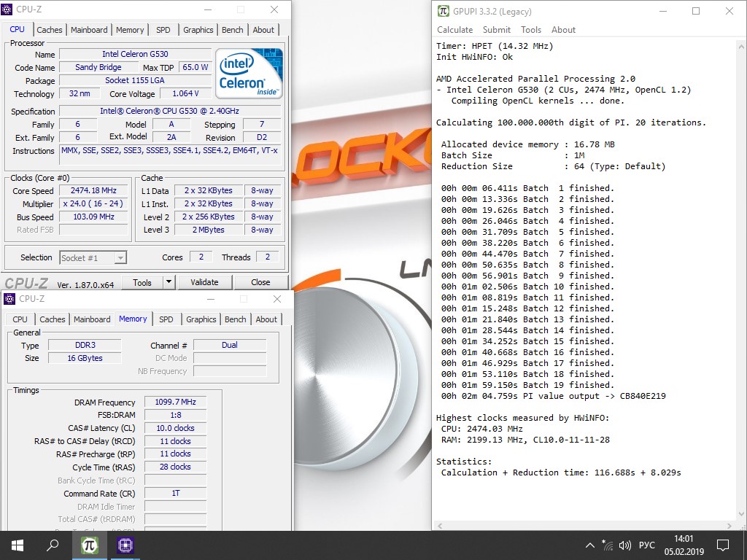Open the Caches tab in the upper CPU-Z window
This screenshot has width=747, height=560.
coord(50,30)
